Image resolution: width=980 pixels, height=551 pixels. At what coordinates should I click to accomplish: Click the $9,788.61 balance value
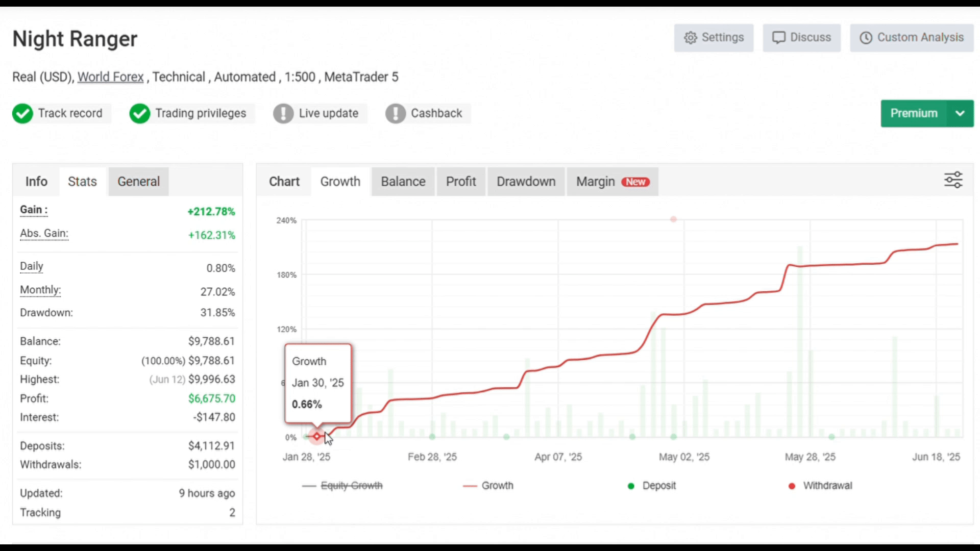[212, 341]
